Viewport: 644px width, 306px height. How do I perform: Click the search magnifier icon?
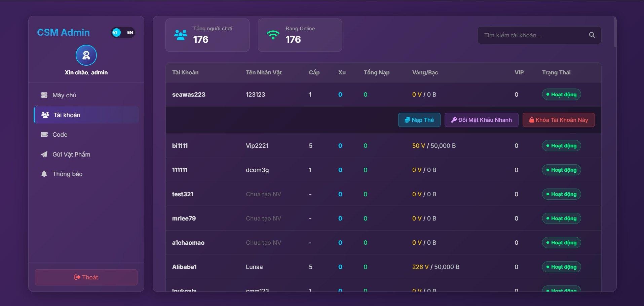click(x=592, y=35)
